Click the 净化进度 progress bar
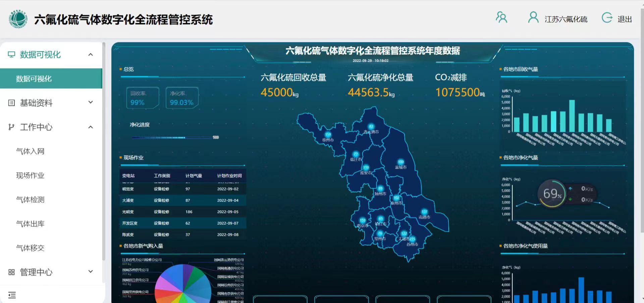The image size is (644, 303). pyautogui.click(x=174, y=137)
